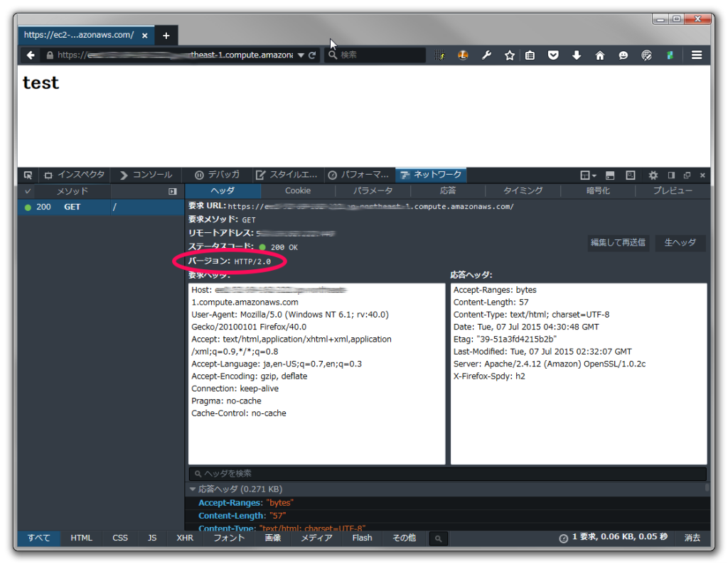The height and width of the screenshot is (564, 728).
Task: Toggle the 画像 request filter
Action: click(x=272, y=538)
